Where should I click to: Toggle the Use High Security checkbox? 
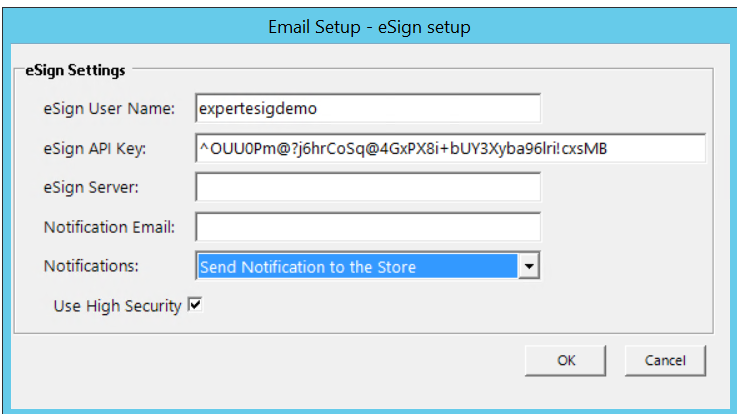tap(196, 306)
